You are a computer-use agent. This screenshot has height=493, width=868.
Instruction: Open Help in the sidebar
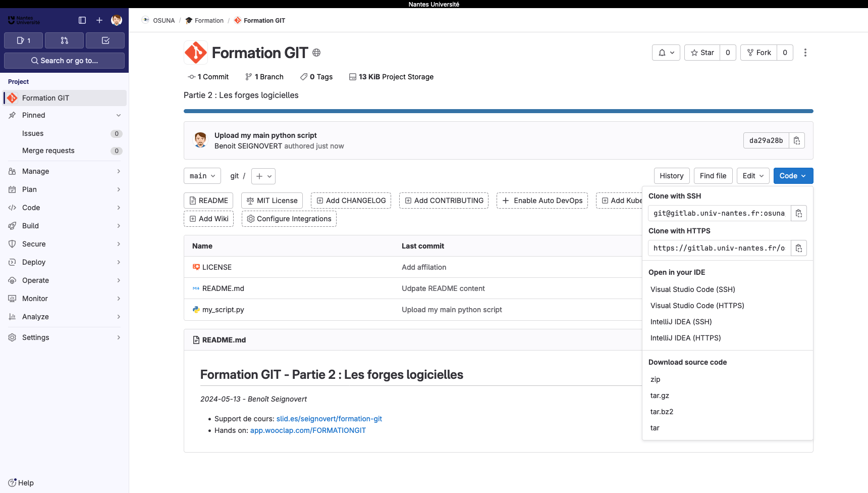[x=21, y=483]
